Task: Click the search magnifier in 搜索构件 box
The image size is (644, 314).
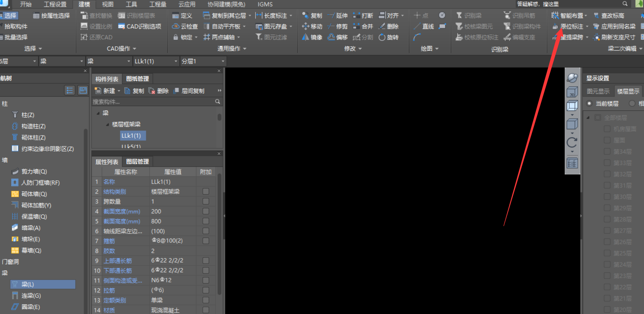Action: [217, 102]
